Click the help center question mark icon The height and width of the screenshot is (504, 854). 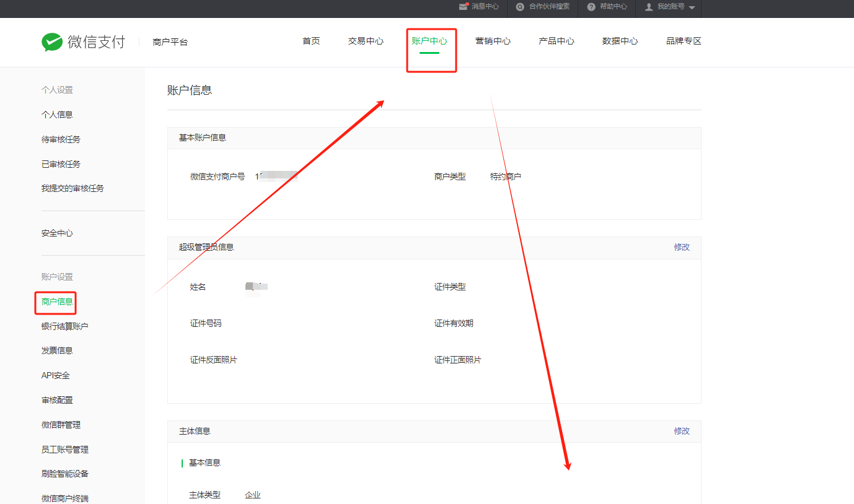(x=591, y=7)
